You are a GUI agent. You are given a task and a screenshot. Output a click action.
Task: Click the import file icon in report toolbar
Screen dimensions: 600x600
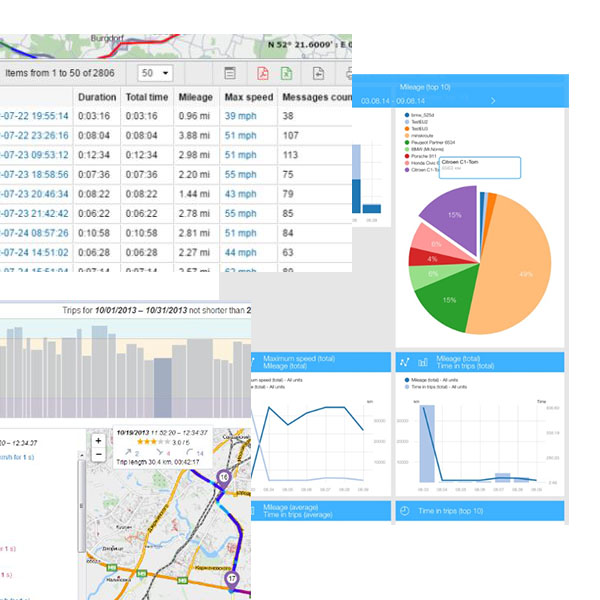click(318, 73)
